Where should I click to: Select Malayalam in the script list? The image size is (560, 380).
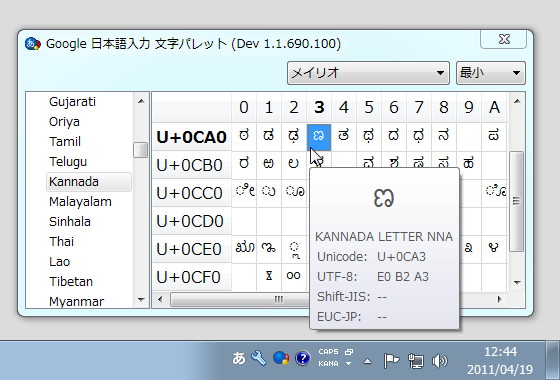[80, 202]
